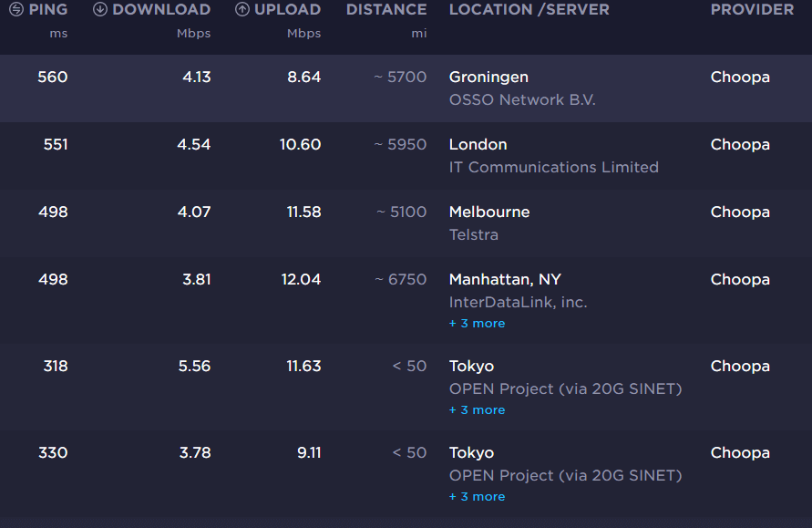
Task: Expand '+ 3 more' in Tokyo 330 ping row
Action: (477, 496)
